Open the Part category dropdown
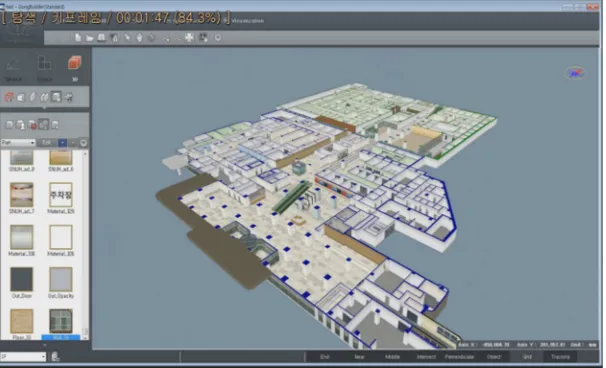Viewport: 606px width, 368px height. coord(18,143)
